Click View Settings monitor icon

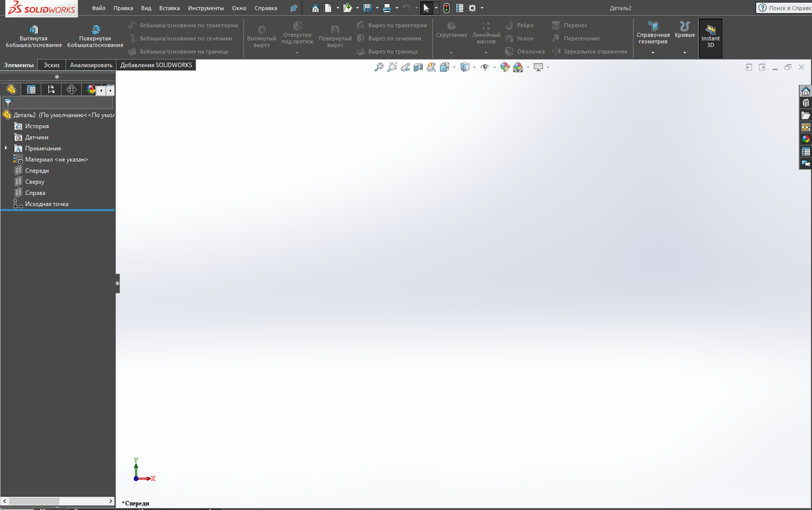point(539,67)
